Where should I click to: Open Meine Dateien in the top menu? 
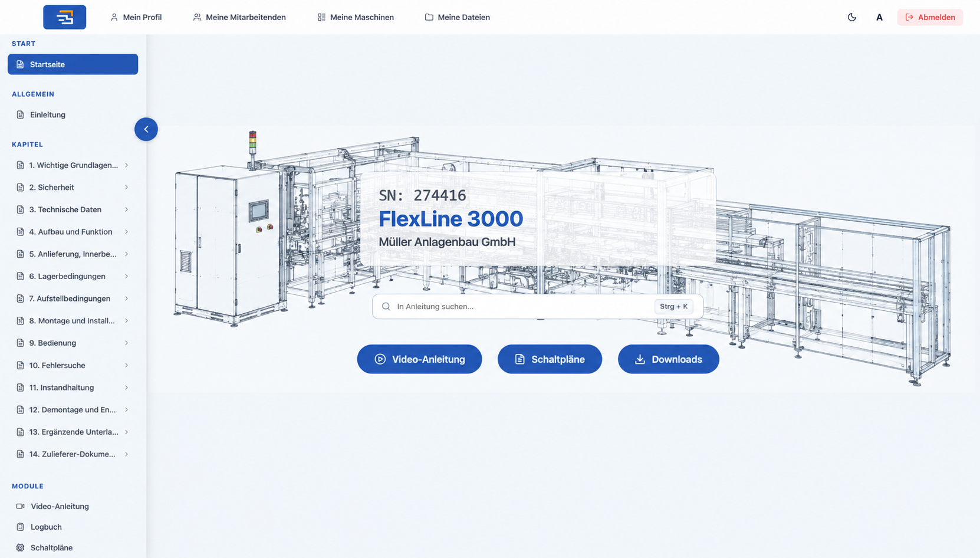[x=458, y=17]
